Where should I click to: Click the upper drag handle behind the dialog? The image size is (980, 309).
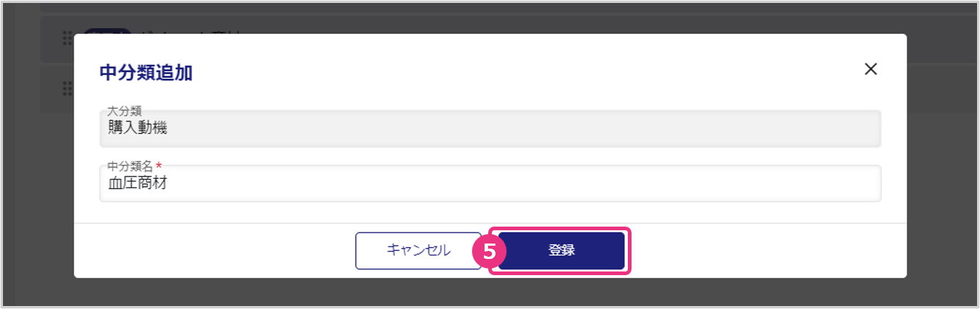[67, 37]
